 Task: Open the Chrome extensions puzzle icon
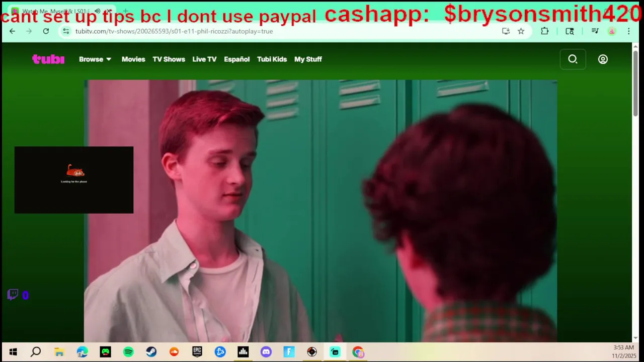tap(544, 31)
